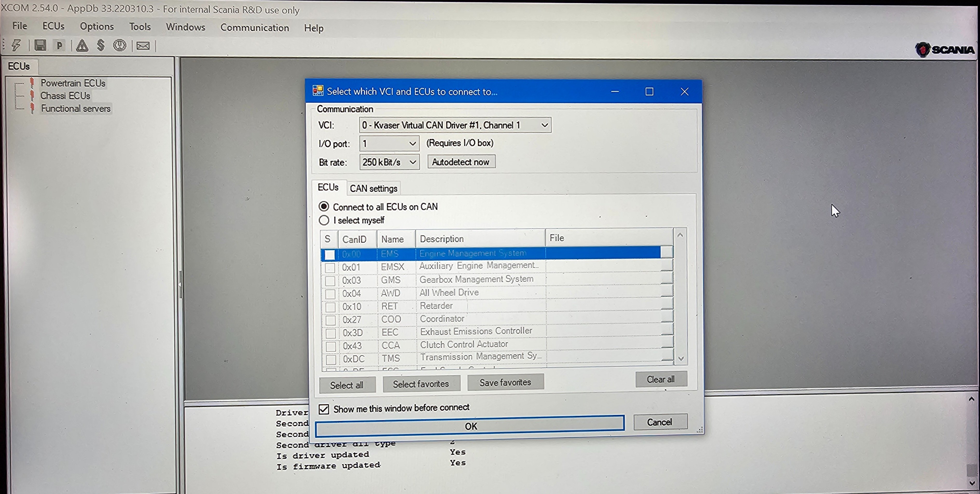Viewport: 980px width, 494px height.
Task: Open the Options menu
Action: (97, 26)
